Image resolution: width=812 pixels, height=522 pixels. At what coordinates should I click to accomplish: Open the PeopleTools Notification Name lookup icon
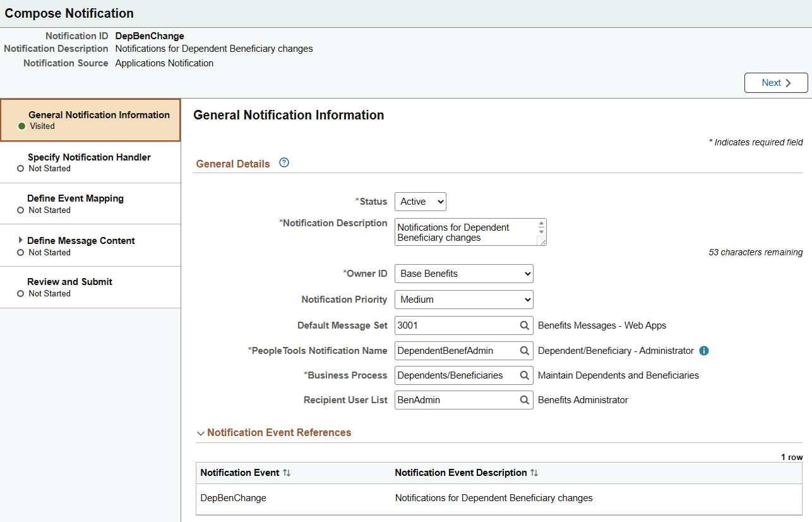524,350
